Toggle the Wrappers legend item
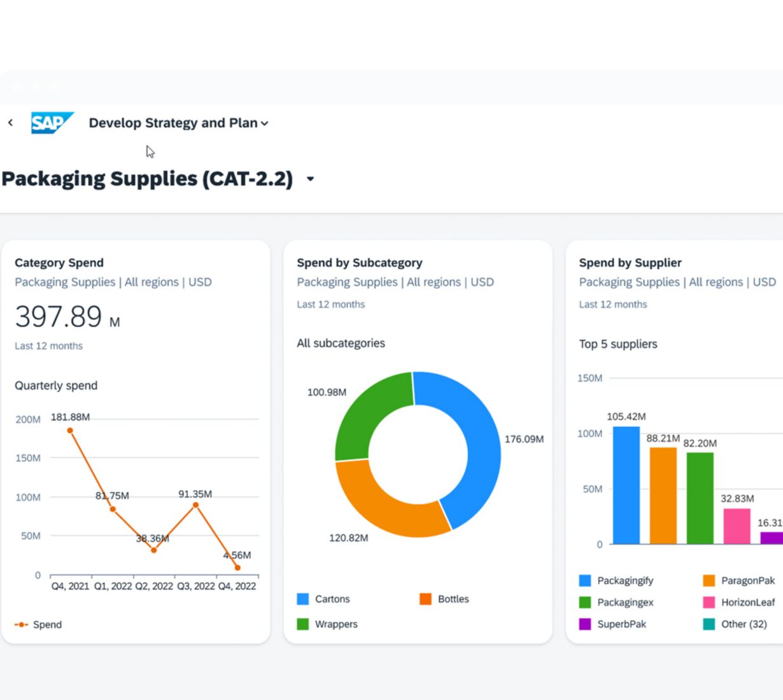The image size is (783, 700). 327,624
